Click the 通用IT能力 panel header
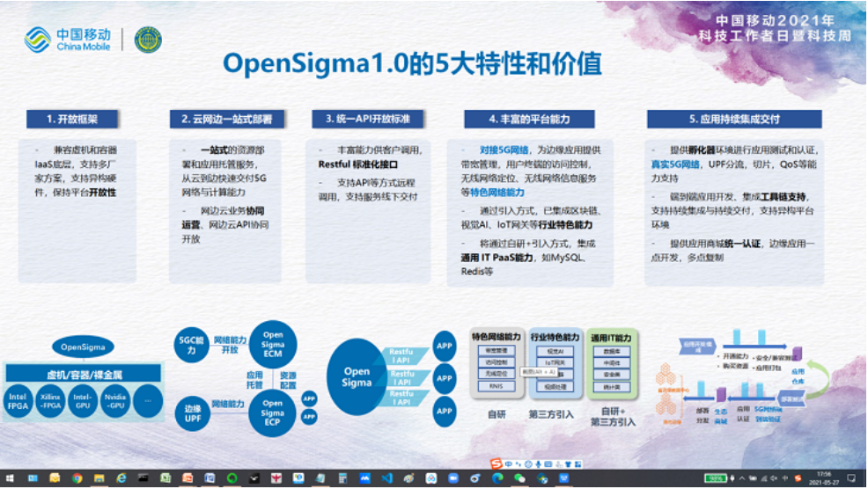The image size is (868, 489). (611, 338)
